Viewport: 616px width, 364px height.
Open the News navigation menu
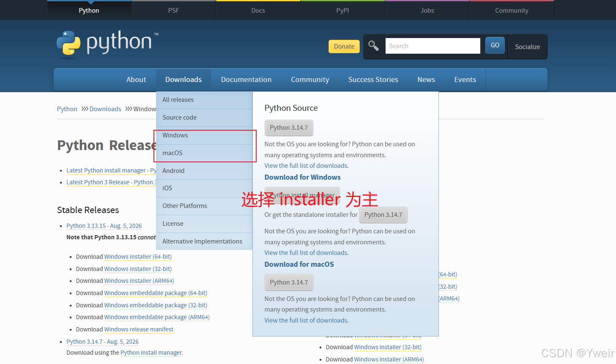(426, 79)
